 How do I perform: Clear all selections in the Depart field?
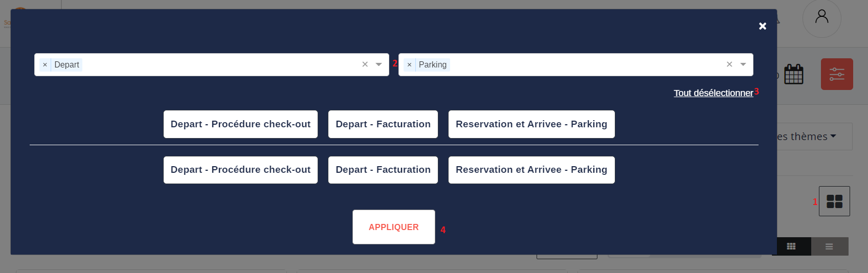pos(365,64)
